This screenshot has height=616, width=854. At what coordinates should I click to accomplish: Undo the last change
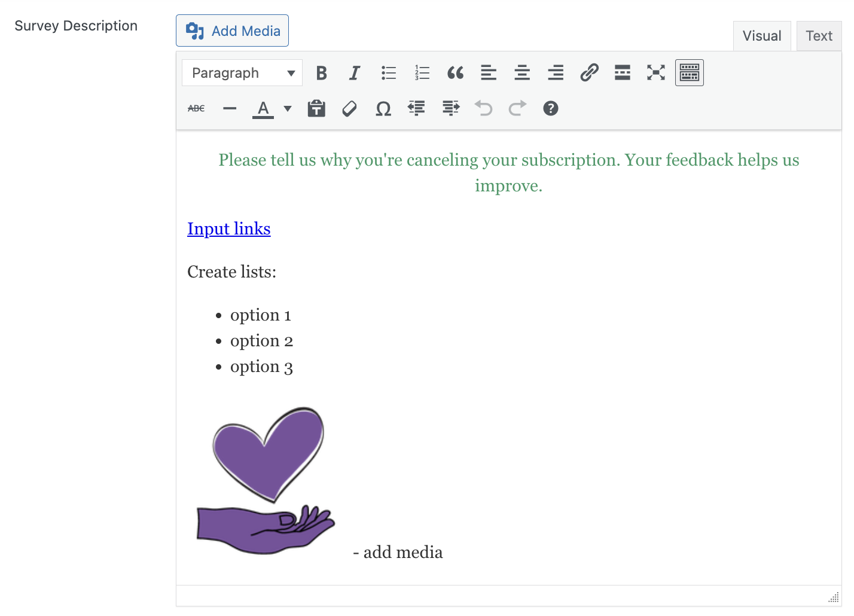484,108
